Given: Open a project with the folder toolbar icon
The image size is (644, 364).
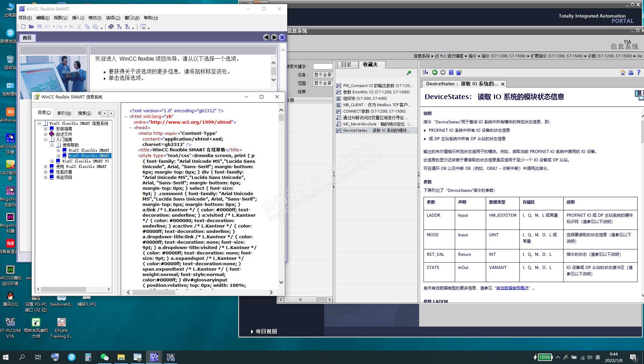Looking at the screenshot, I should [31, 27].
